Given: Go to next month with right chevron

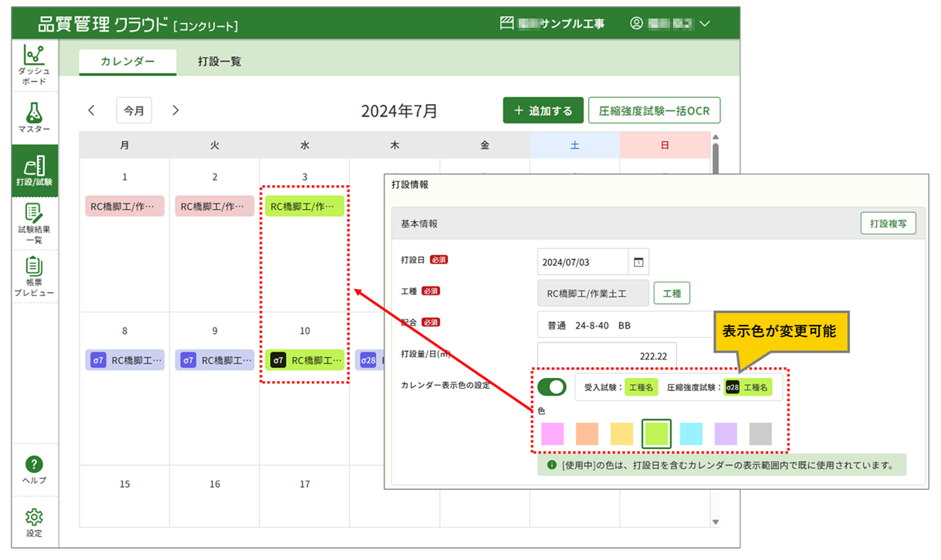Looking at the screenshot, I should (175, 110).
